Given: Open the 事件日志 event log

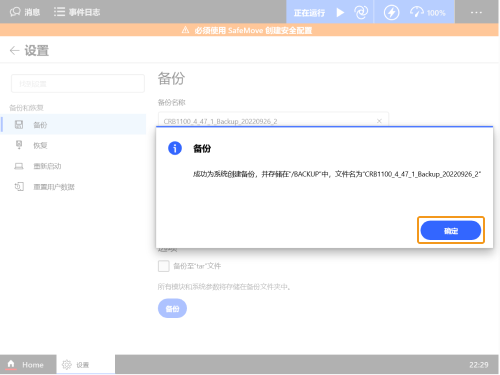Looking at the screenshot, I should point(77,12).
